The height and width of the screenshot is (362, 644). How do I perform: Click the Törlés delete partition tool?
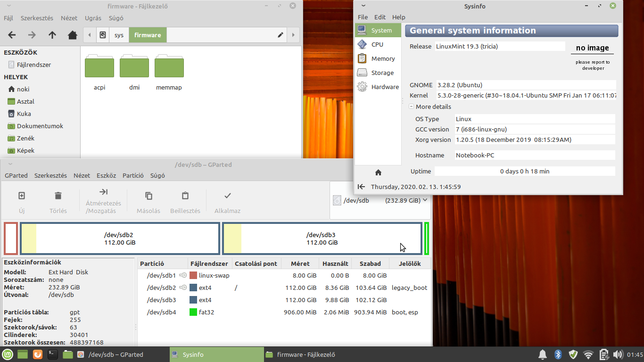pos(58,203)
